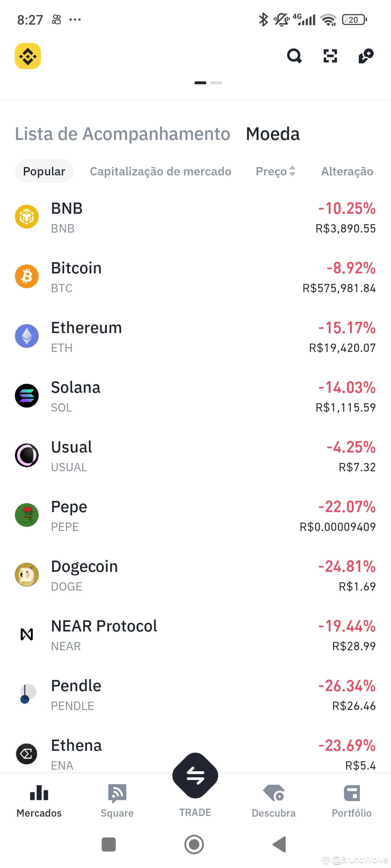The height and width of the screenshot is (868, 391).
Task: Switch to Lista de Acompanhamento tab
Action: (x=122, y=134)
